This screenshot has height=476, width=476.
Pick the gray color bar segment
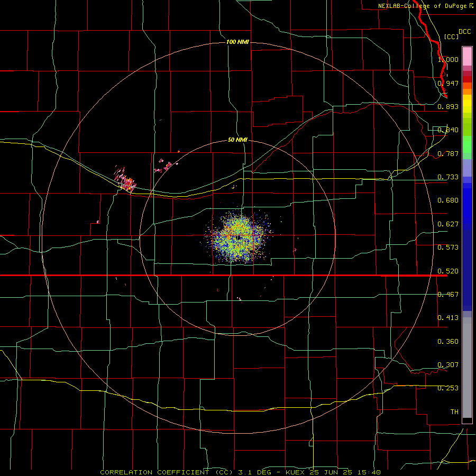click(x=467, y=368)
